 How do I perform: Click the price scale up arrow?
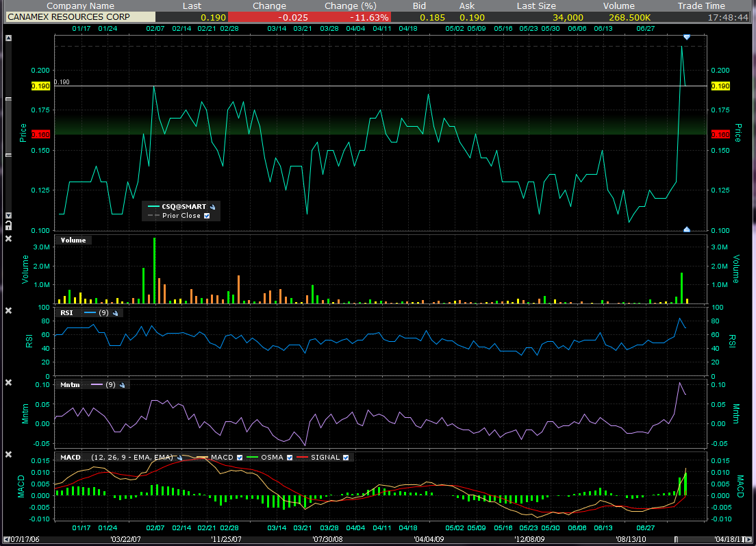[8, 38]
